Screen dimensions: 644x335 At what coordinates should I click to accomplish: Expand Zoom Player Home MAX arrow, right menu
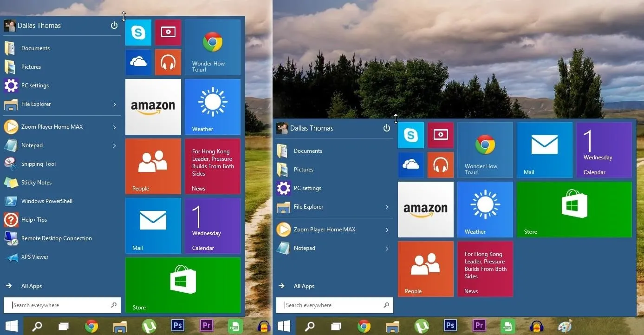click(x=387, y=230)
